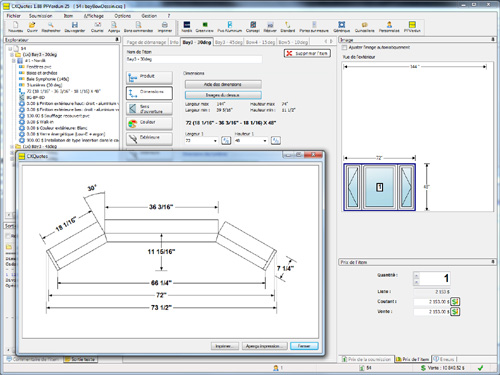Open the Soumission menu

[x=40, y=16]
